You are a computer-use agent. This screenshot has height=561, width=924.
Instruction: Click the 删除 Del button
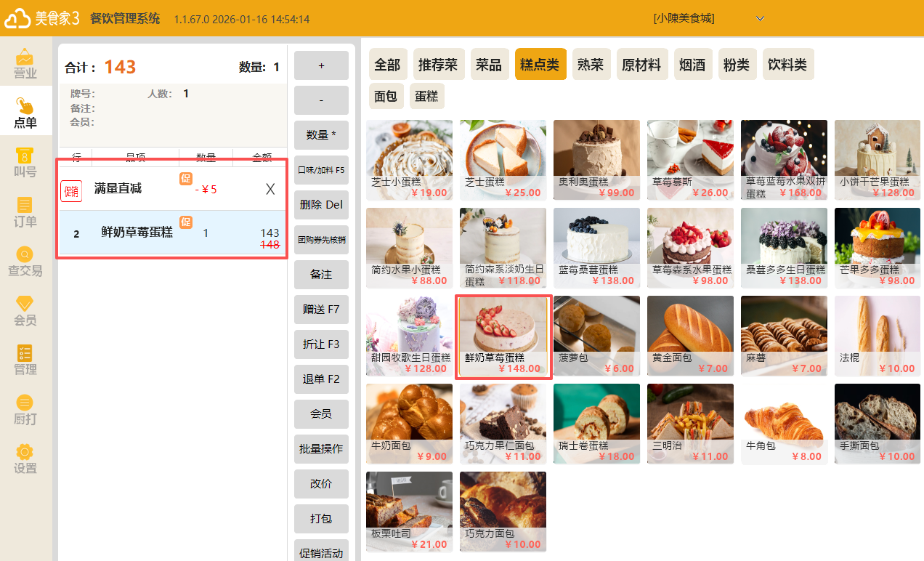coord(321,205)
